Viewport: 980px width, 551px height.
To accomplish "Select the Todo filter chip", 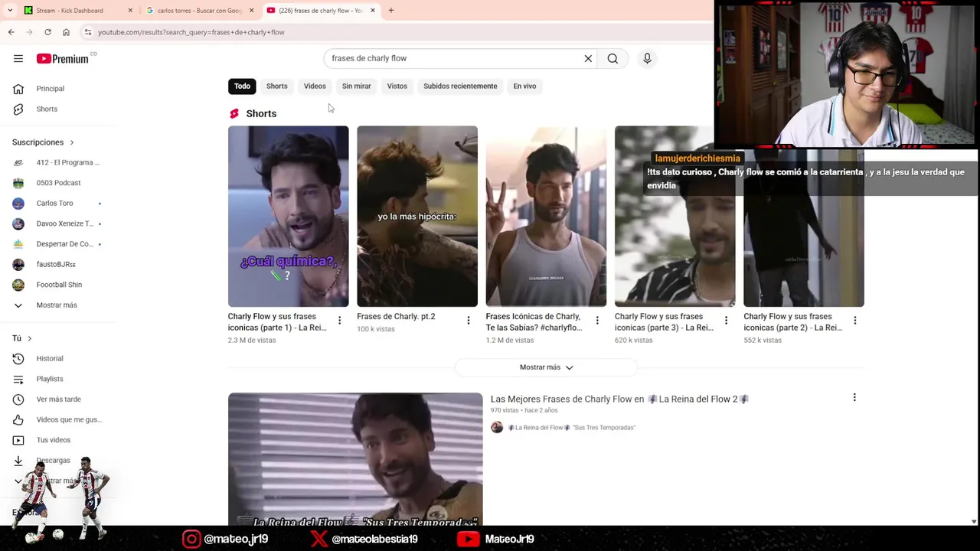I will click(x=242, y=86).
